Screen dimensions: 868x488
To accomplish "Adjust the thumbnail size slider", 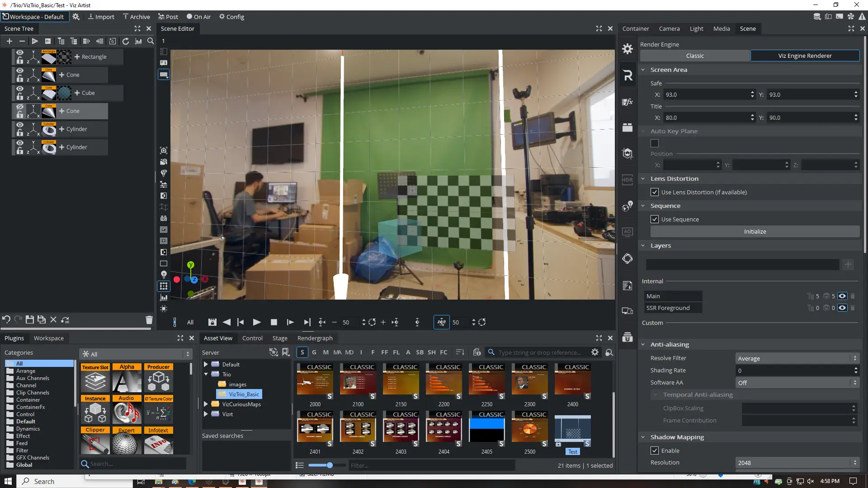I will [x=330, y=465].
